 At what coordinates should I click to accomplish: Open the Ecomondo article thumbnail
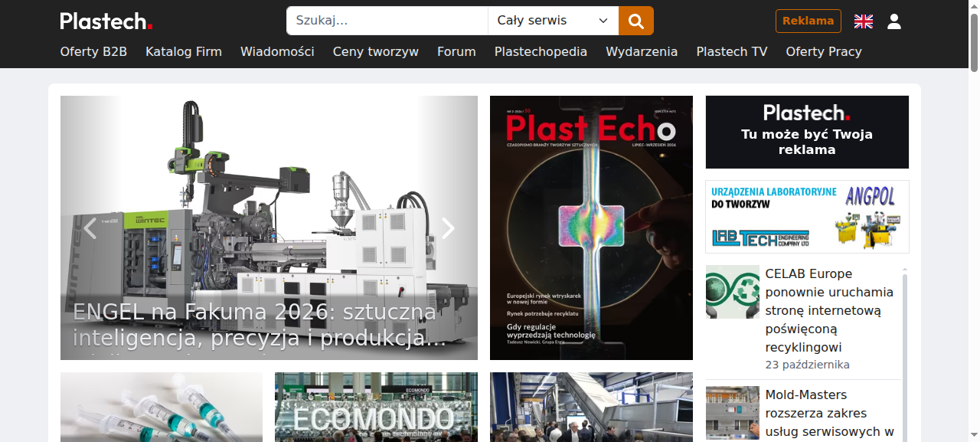(x=376, y=407)
